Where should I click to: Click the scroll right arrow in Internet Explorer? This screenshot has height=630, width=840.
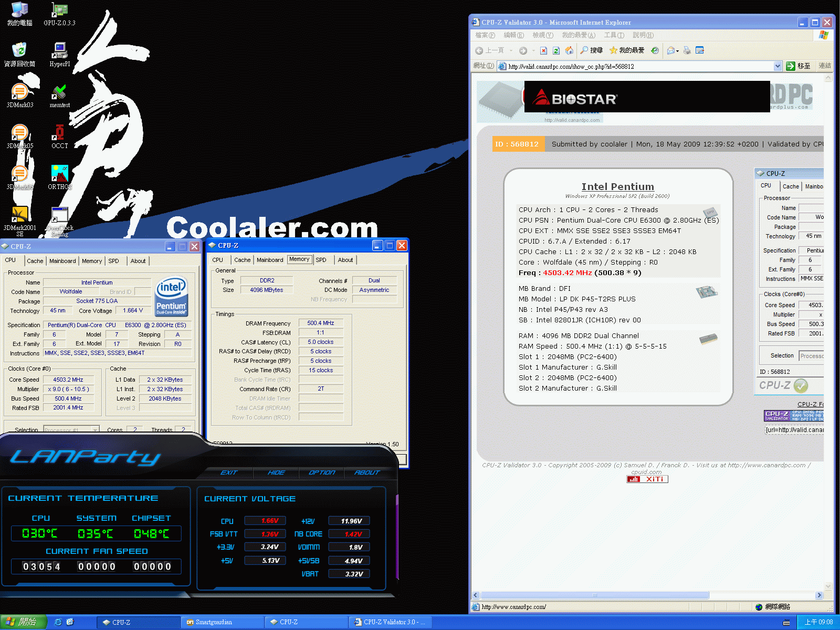(x=819, y=595)
